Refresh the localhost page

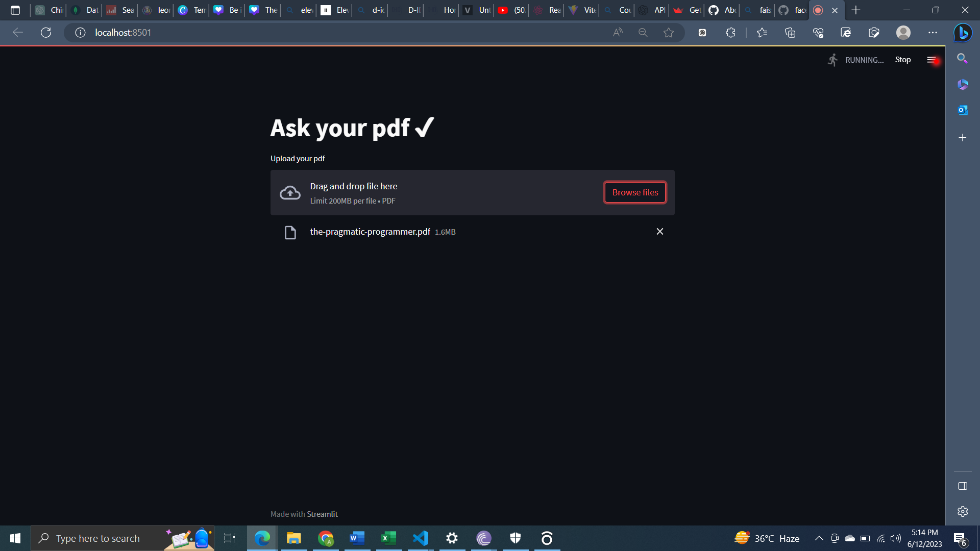46,33
